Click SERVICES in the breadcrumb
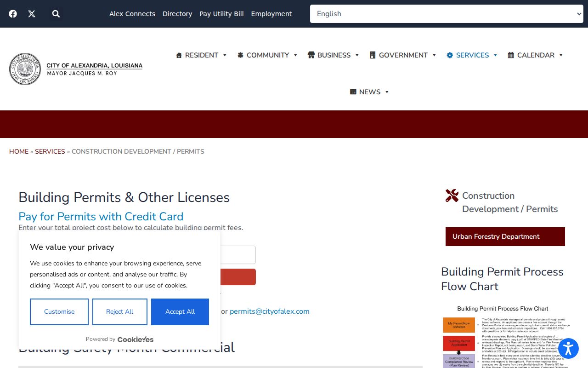The height and width of the screenshot is (368, 588). tap(50, 151)
